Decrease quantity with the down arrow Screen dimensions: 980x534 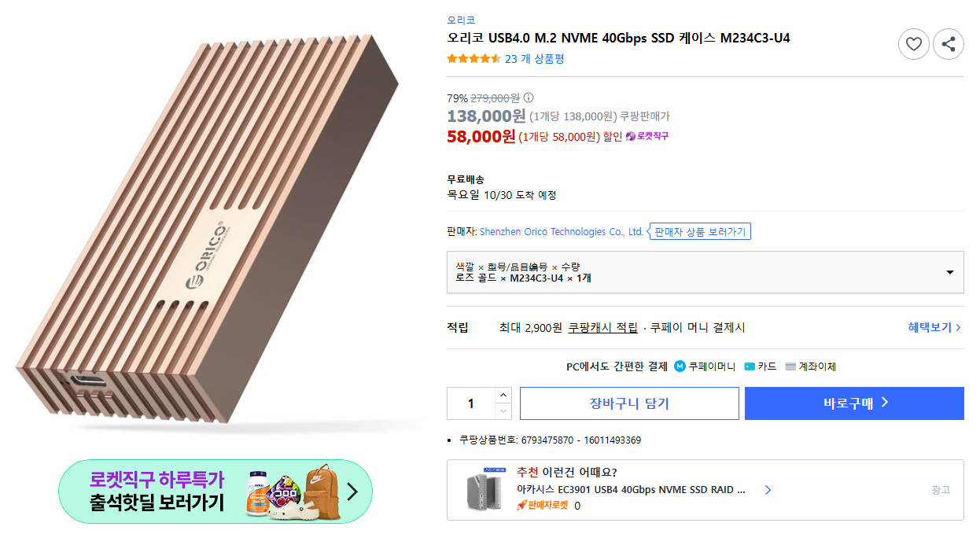click(x=503, y=411)
